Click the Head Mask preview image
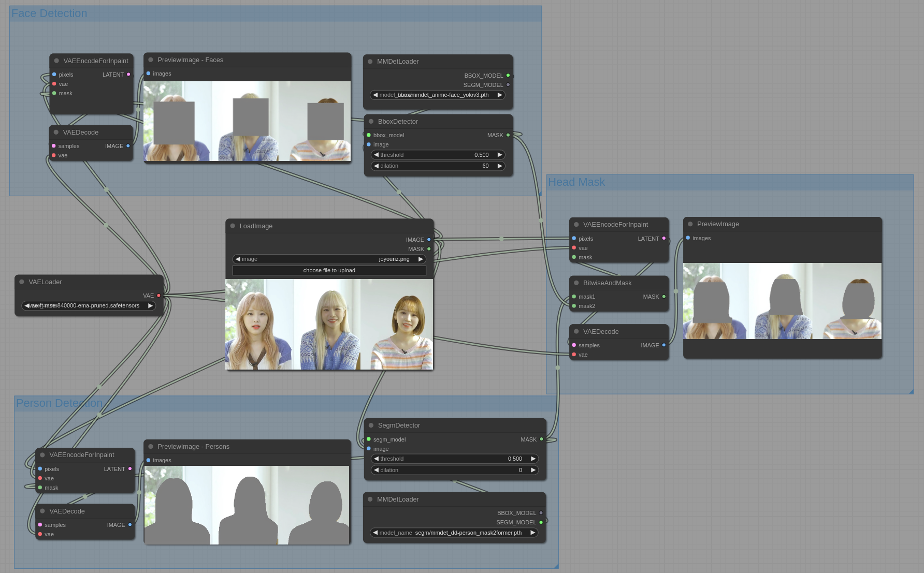This screenshot has height=573, width=924. tap(783, 301)
